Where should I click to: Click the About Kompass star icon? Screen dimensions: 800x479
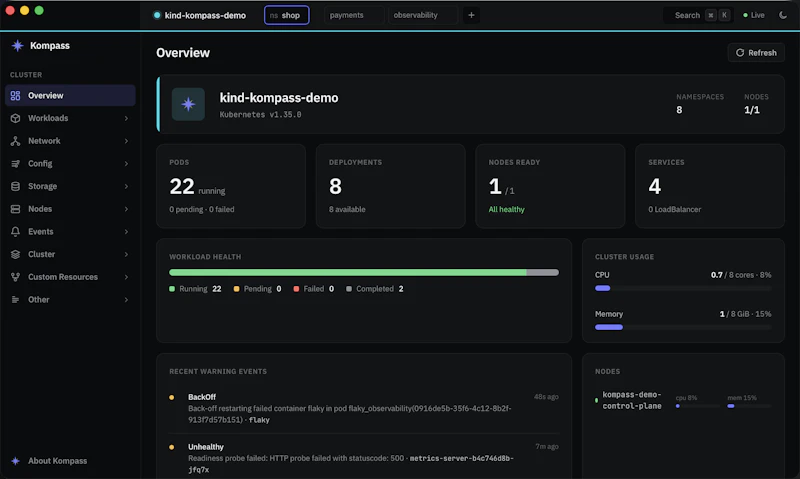[x=15, y=461]
